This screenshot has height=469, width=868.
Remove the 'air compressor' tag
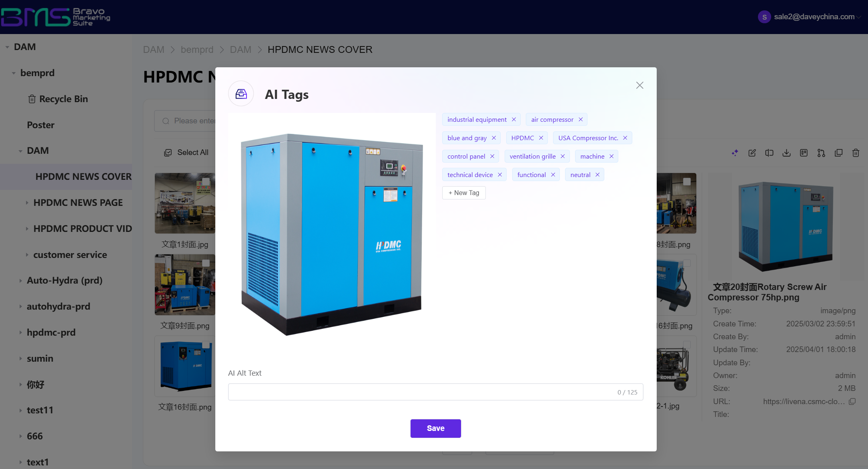581,119
